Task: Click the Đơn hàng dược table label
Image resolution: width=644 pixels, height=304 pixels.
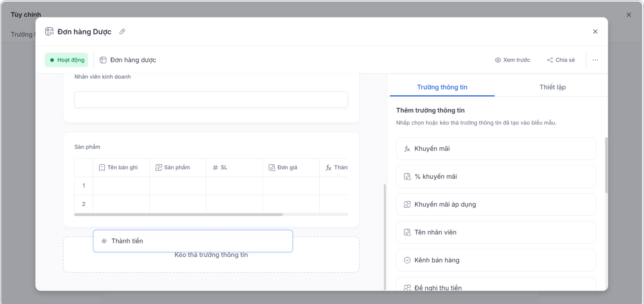Action: [133, 60]
